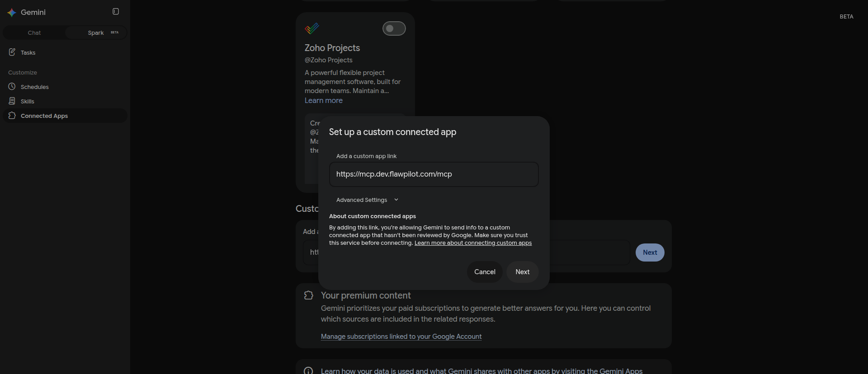This screenshot has width=868, height=374.
Task: Click Next in the dialog
Action: click(x=523, y=272)
